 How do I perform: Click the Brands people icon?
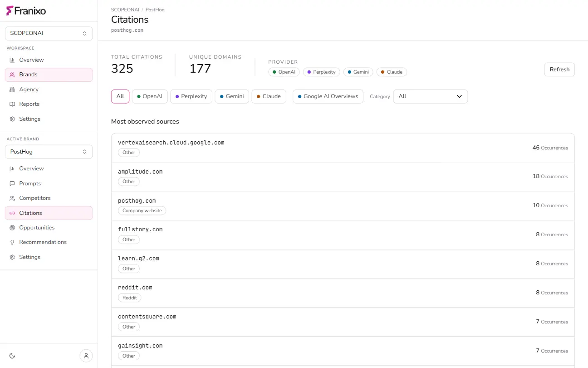12,75
